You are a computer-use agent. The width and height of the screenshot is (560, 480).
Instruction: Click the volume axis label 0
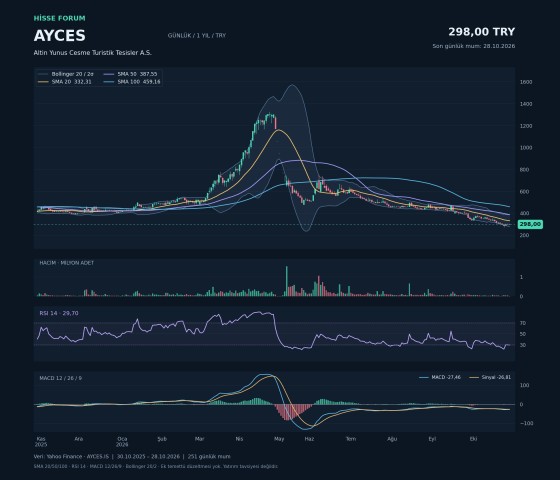tap(521, 296)
